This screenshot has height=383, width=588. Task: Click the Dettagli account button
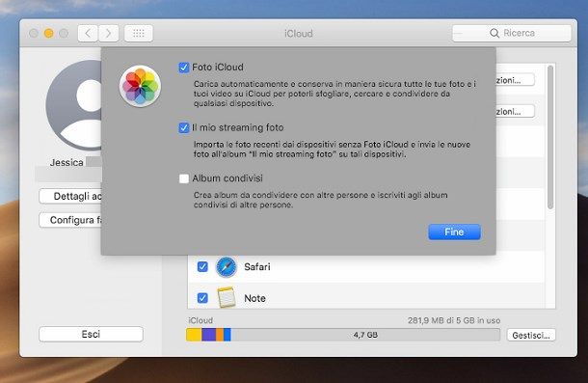click(70, 196)
